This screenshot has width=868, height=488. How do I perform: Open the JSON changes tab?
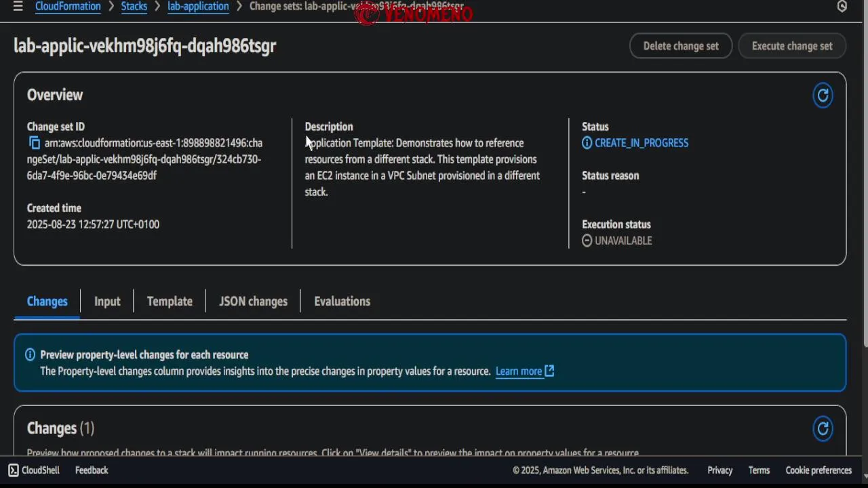[253, 302]
